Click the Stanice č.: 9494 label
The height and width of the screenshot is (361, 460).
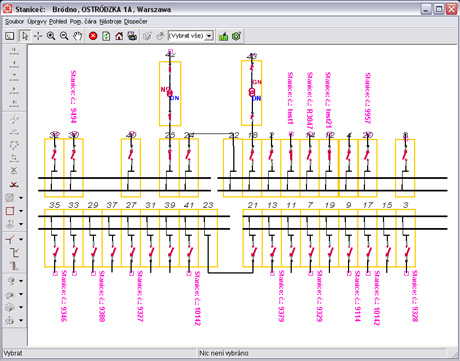(74, 97)
